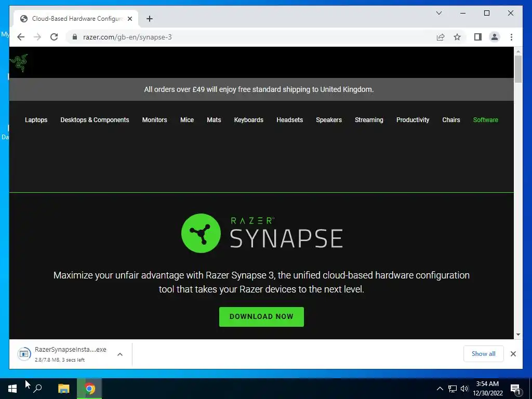Open the Productivity menu
Viewport: 532px width, 399px height.
click(x=413, y=120)
